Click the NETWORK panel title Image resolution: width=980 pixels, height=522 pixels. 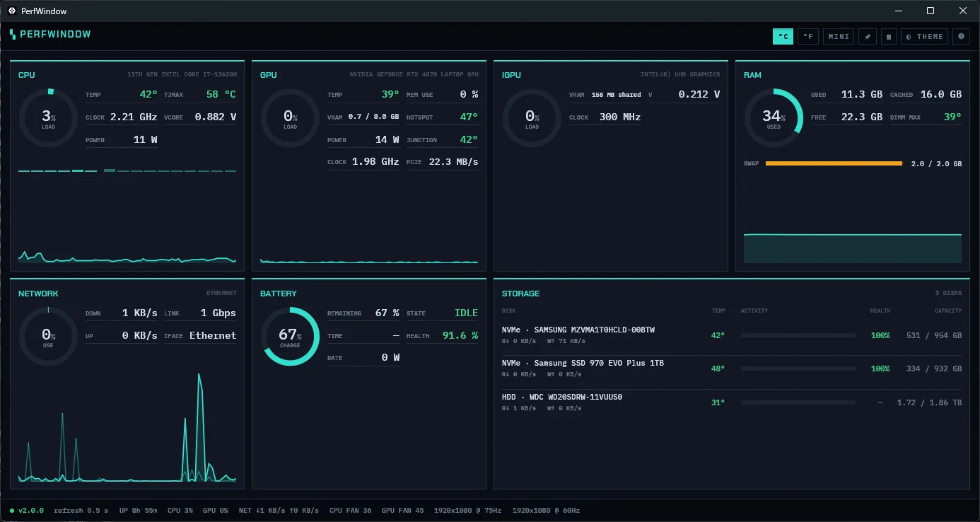click(x=38, y=294)
